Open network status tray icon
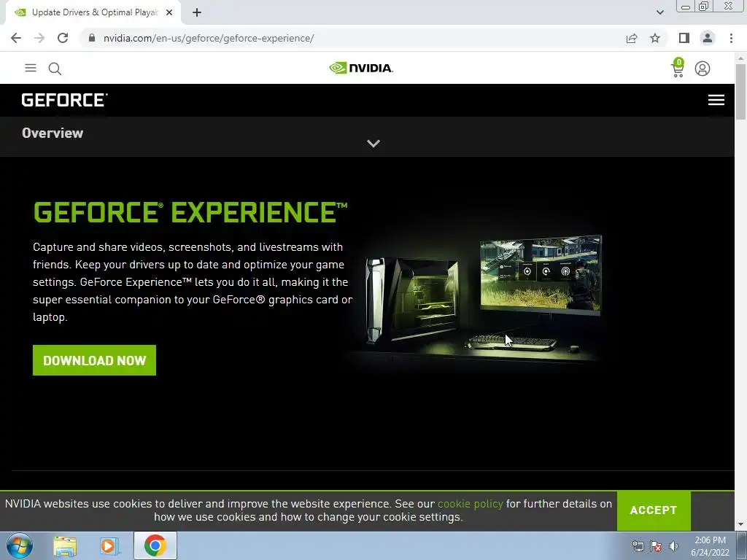Viewport: 747px width, 560px height. (638, 546)
